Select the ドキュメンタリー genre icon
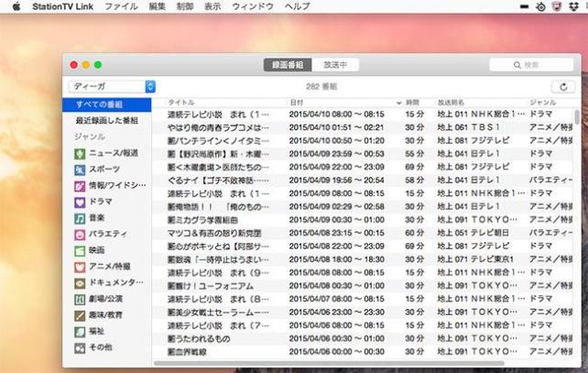This screenshot has height=373, width=588. pos(80,283)
